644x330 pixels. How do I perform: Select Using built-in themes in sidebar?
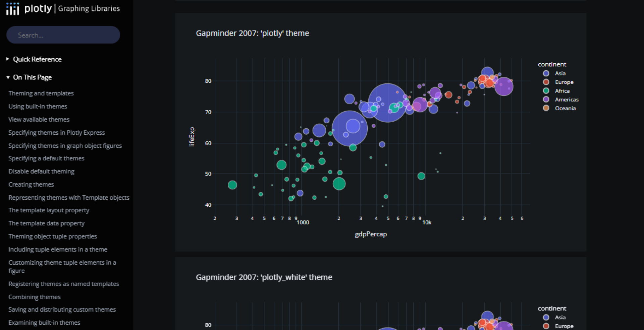[x=38, y=106]
